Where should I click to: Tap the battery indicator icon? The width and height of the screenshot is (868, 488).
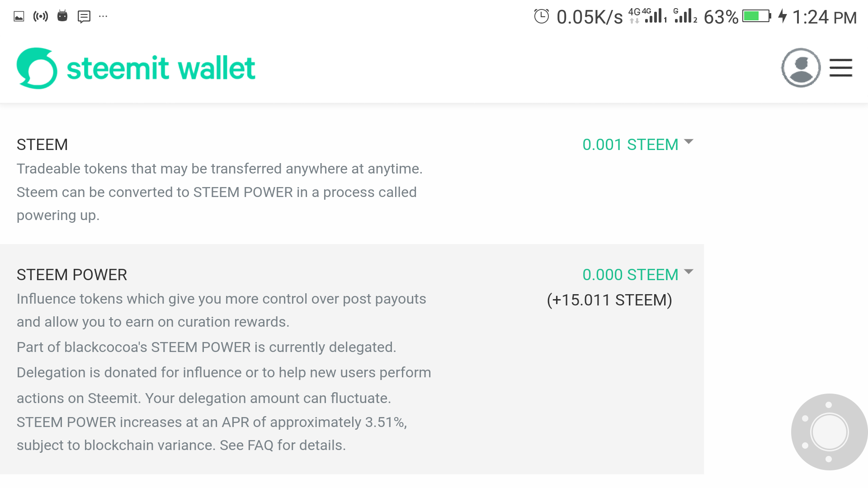pos(756,16)
